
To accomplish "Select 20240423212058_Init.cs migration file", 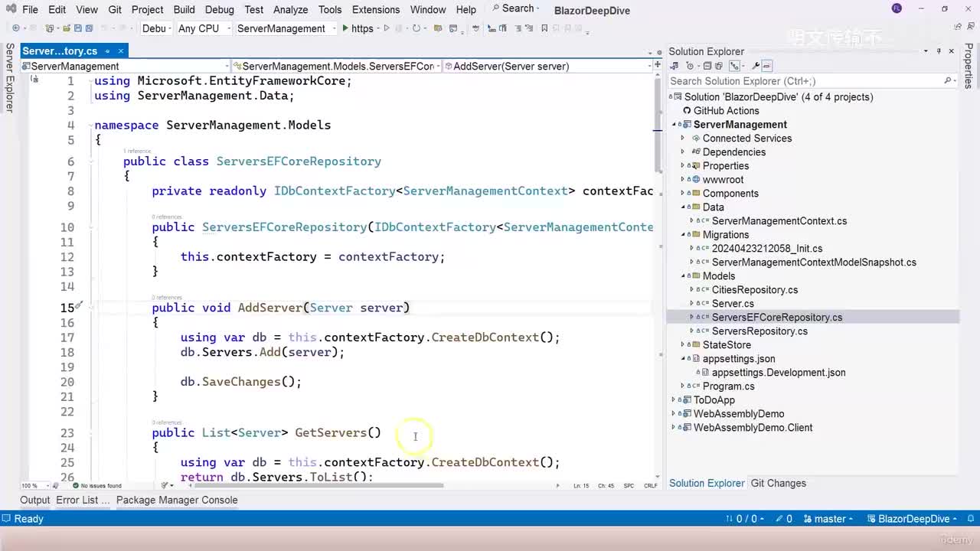I will tap(767, 249).
